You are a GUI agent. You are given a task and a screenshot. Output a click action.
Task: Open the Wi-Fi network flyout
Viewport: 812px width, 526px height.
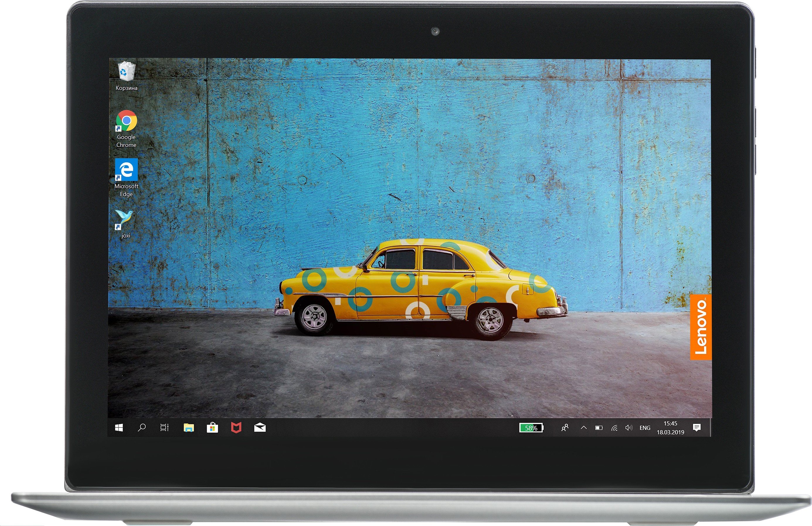pos(614,428)
